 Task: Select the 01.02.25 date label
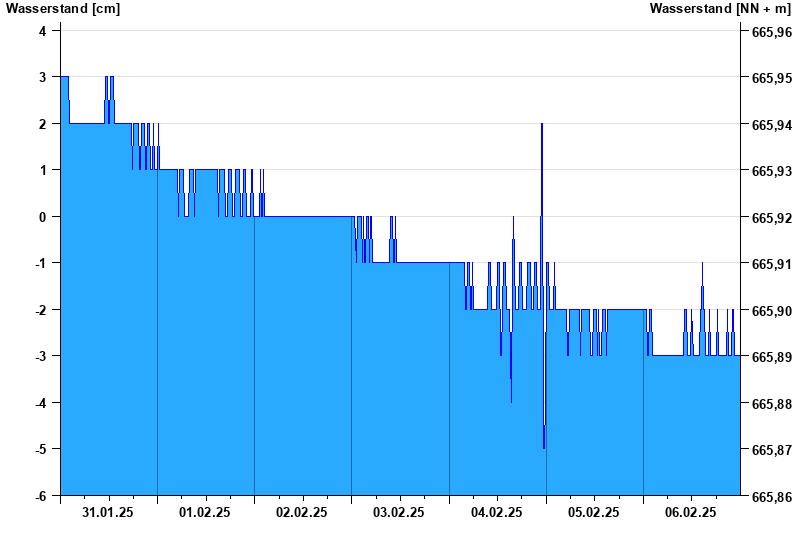(205, 512)
